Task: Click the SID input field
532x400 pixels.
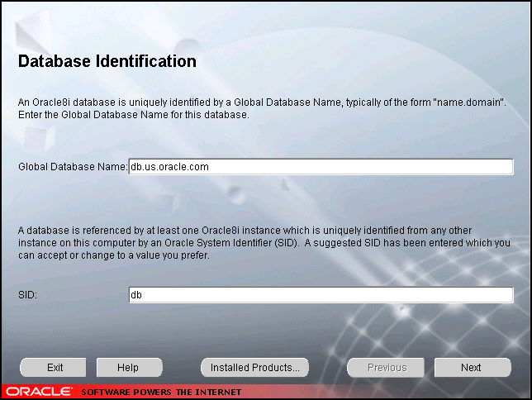Action: pos(321,295)
